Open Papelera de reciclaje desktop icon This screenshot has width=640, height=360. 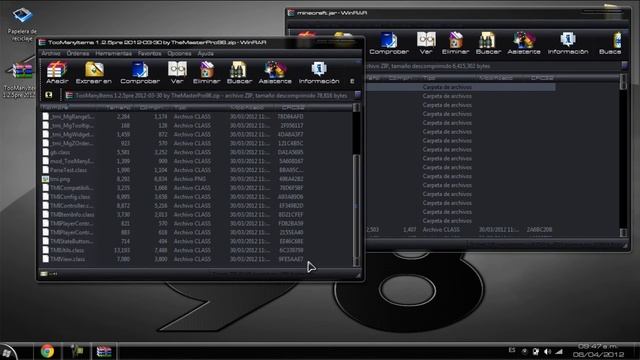pyautogui.click(x=22, y=23)
